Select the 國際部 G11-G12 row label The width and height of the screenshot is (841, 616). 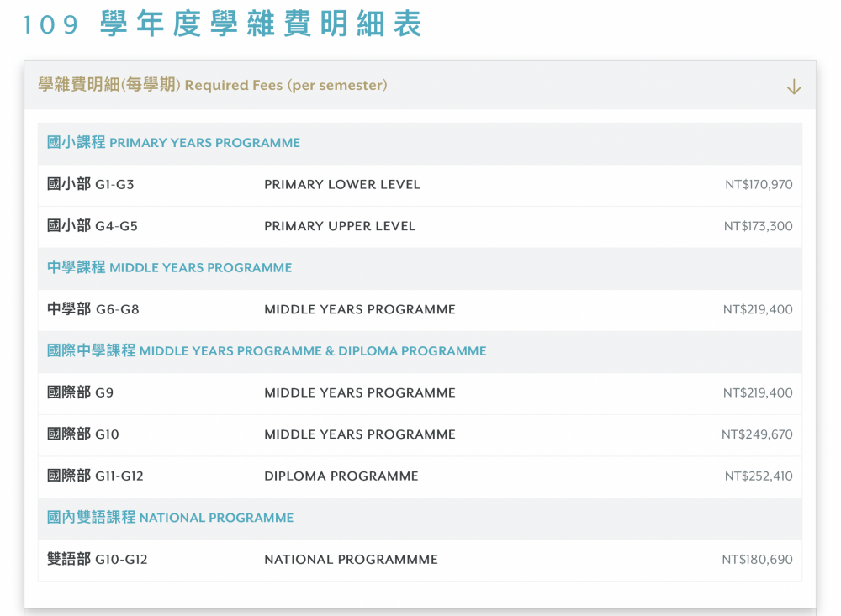tap(95, 476)
